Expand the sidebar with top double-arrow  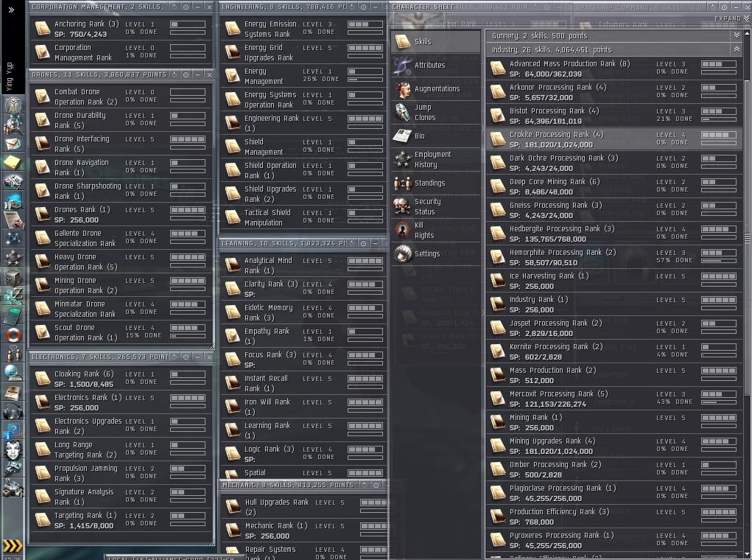coord(12,10)
